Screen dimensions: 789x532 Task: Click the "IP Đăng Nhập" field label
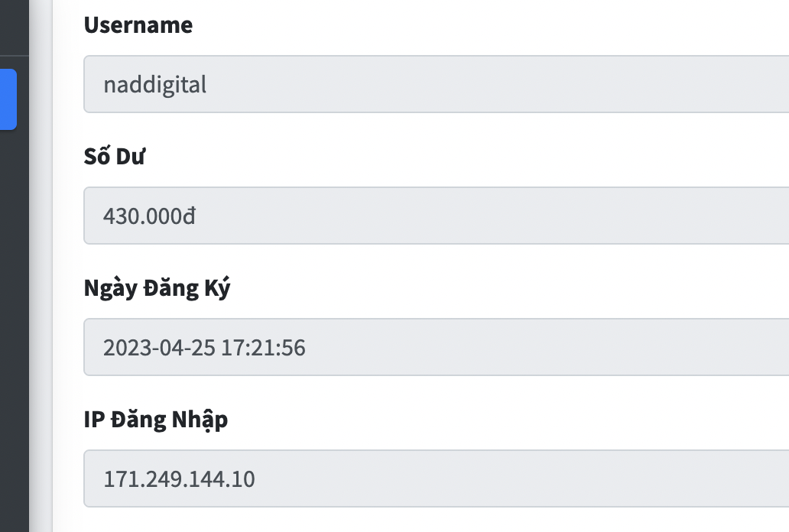click(156, 420)
